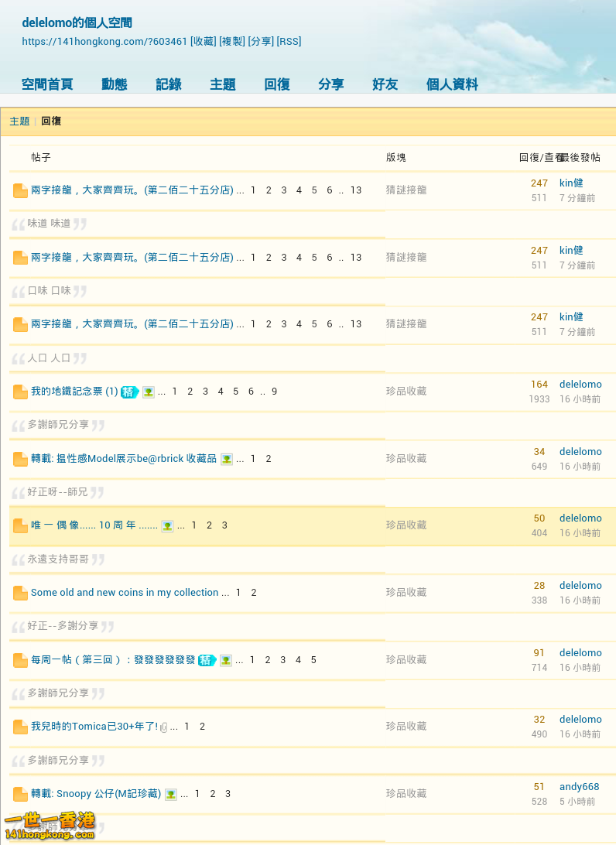Click image attachment icon on Snoopy 公仔 thread
The width and height of the screenshot is (616, 845).
[170, 795]
